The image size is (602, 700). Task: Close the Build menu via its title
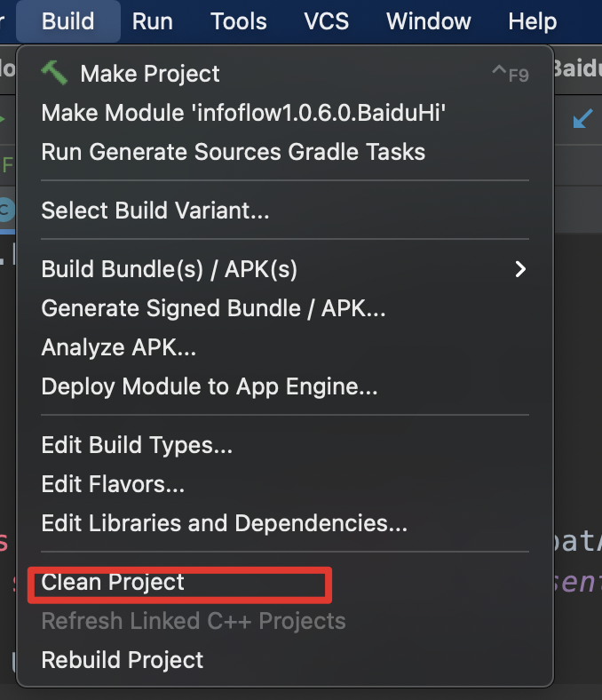(68, 20)
